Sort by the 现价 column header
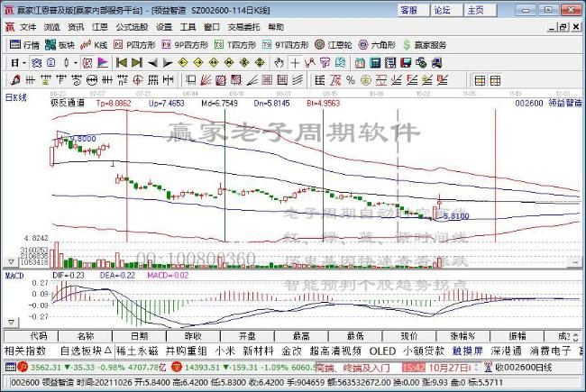 [x=409, y=336]
